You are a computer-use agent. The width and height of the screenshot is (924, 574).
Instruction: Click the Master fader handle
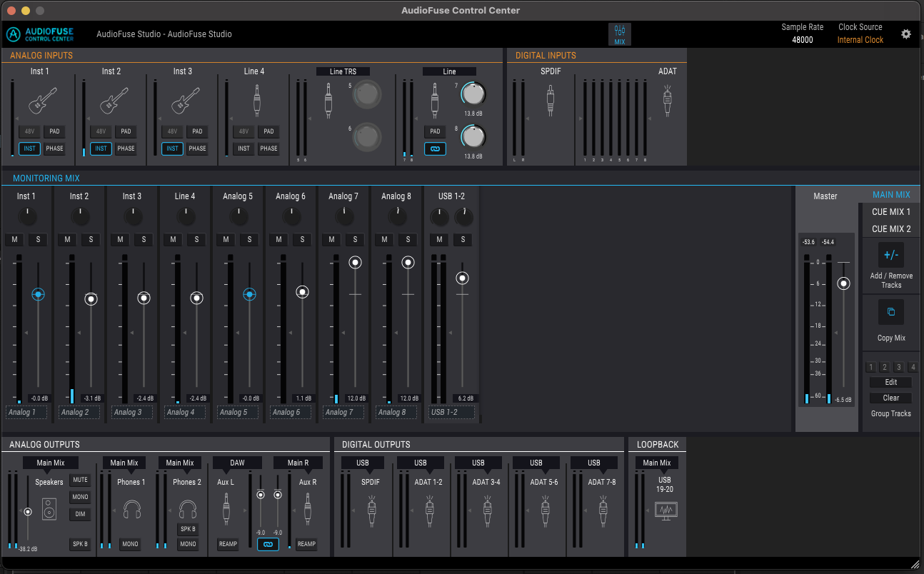tap(844, 283)
